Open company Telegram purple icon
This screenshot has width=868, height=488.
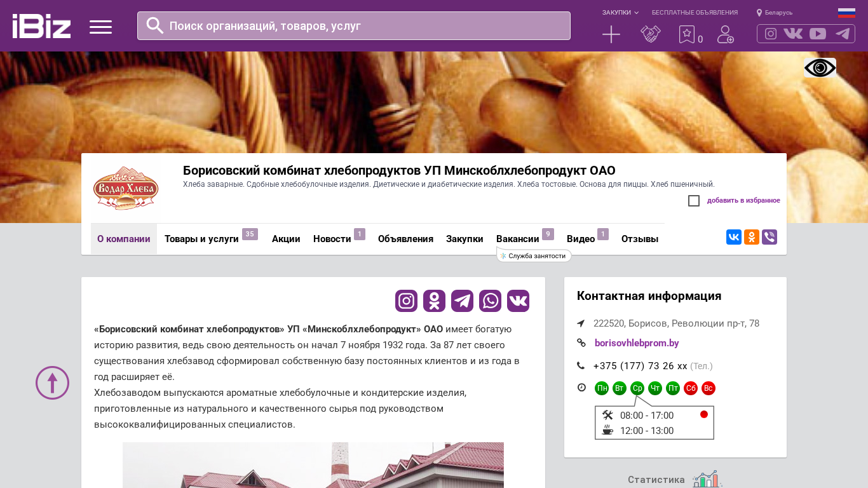(x=463, y=301)
